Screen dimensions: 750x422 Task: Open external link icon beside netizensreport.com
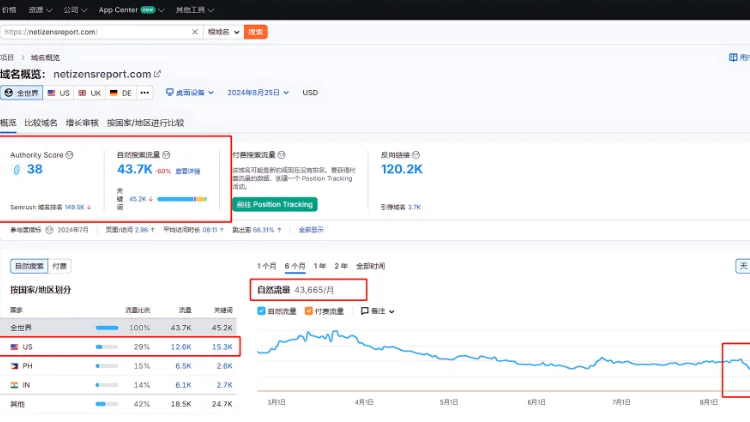[x=157, y=74]
